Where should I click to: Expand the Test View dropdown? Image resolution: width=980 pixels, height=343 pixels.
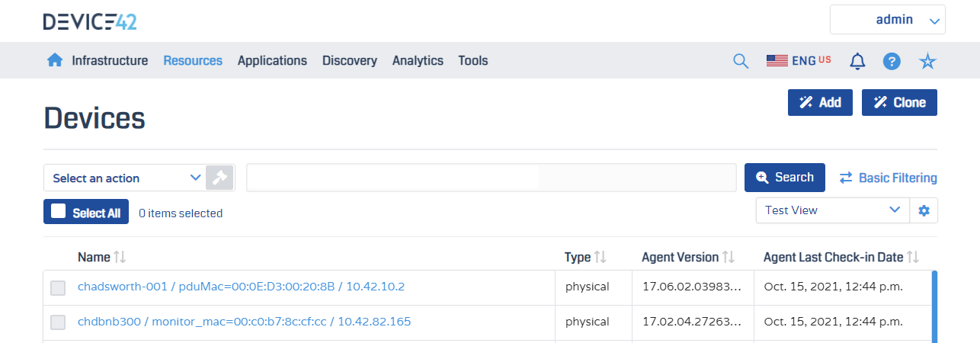pyautogui.click(x=833, y=210)
